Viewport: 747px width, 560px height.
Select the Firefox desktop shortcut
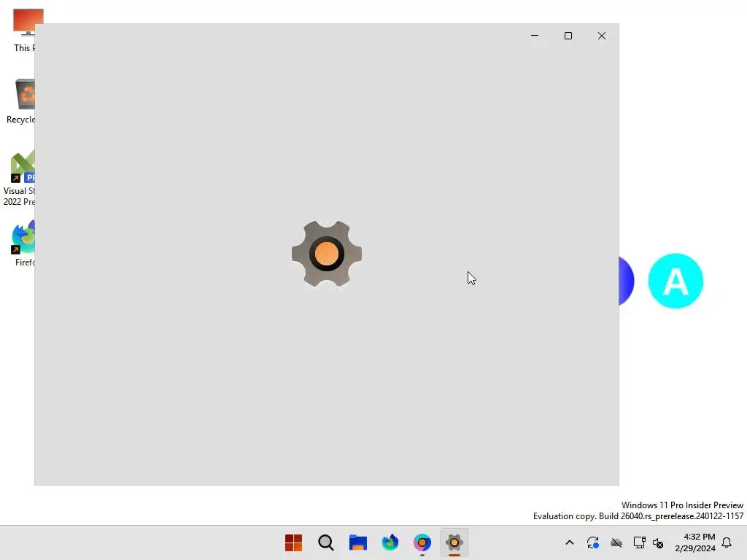coord(24,244)
